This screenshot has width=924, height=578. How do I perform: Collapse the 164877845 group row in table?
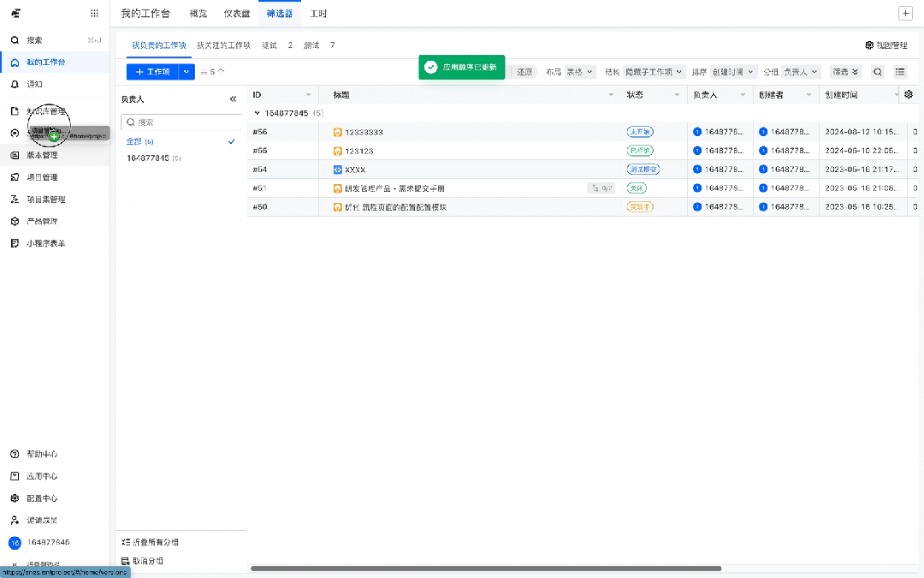257,113
